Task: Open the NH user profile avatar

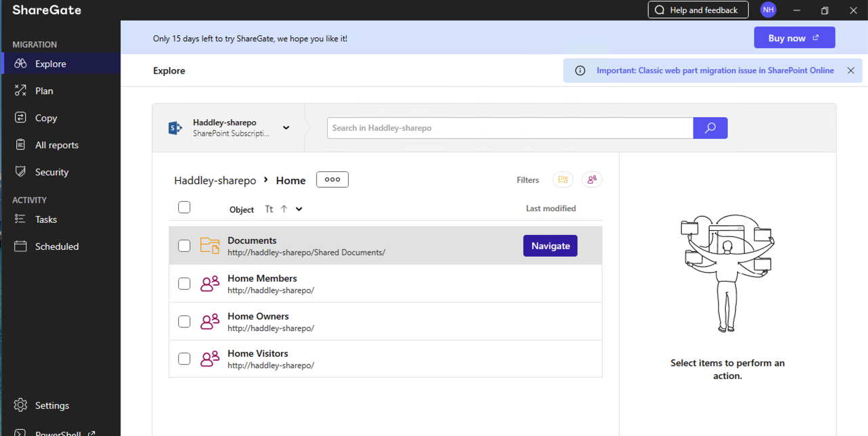Action: click(x=768, y=10)
